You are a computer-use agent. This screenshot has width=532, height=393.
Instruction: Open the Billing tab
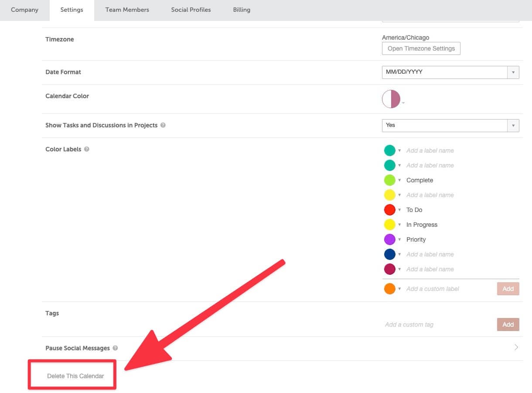point(242,10)
